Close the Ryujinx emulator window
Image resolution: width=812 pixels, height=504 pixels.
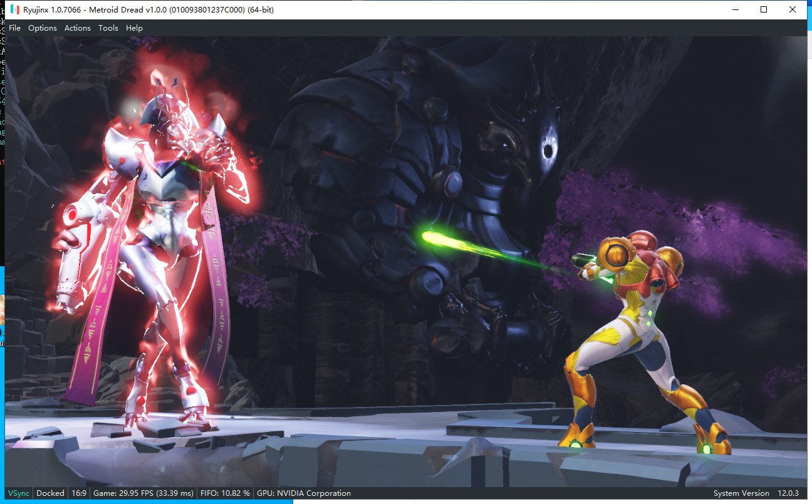coord(793,10)
